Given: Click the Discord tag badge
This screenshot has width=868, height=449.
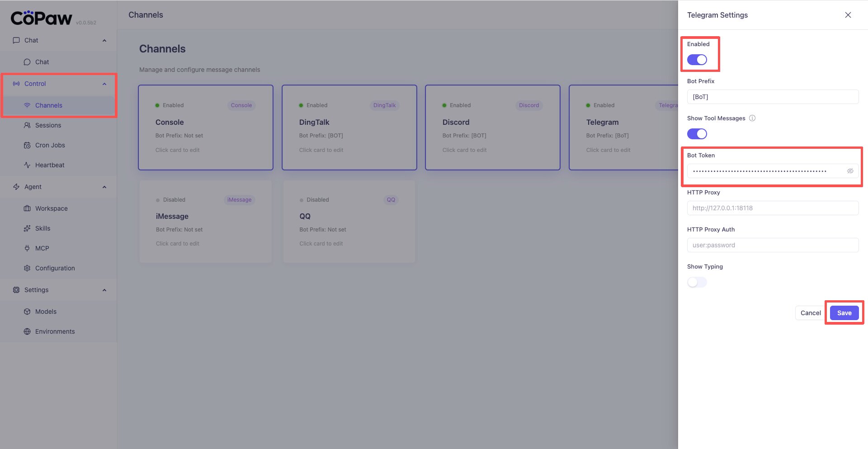Looking at the screenshot, I should tap(529, 105).
